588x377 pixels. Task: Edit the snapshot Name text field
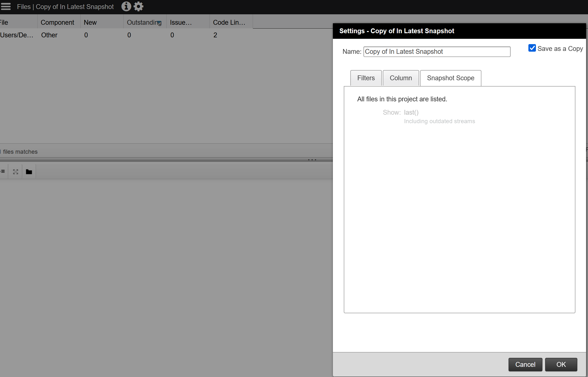[436, 51]
